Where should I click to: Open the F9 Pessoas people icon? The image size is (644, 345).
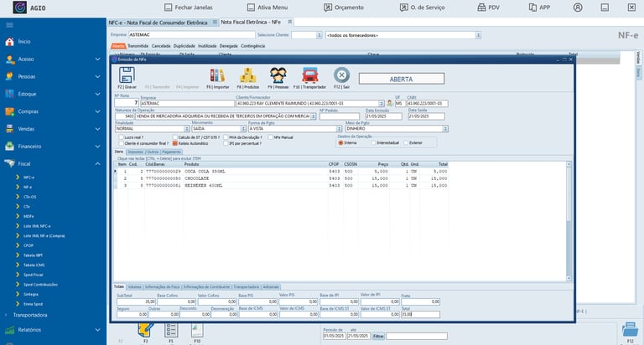pos(278,75)
